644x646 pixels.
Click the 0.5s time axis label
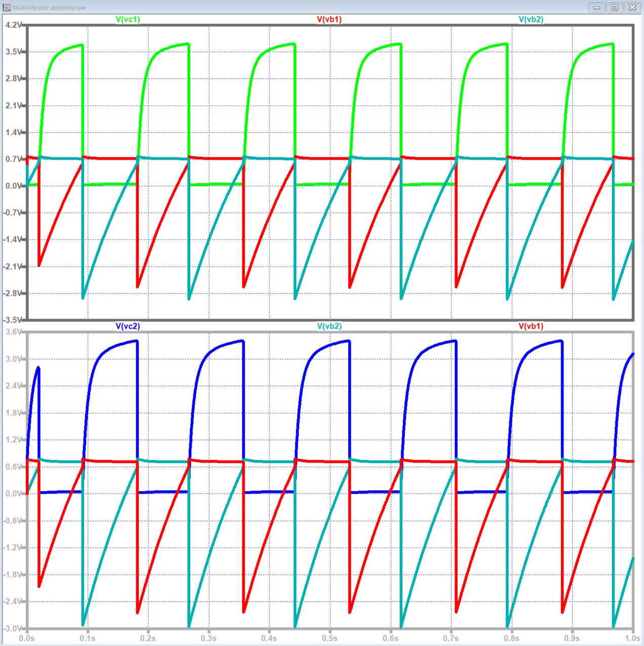[330, 638]
